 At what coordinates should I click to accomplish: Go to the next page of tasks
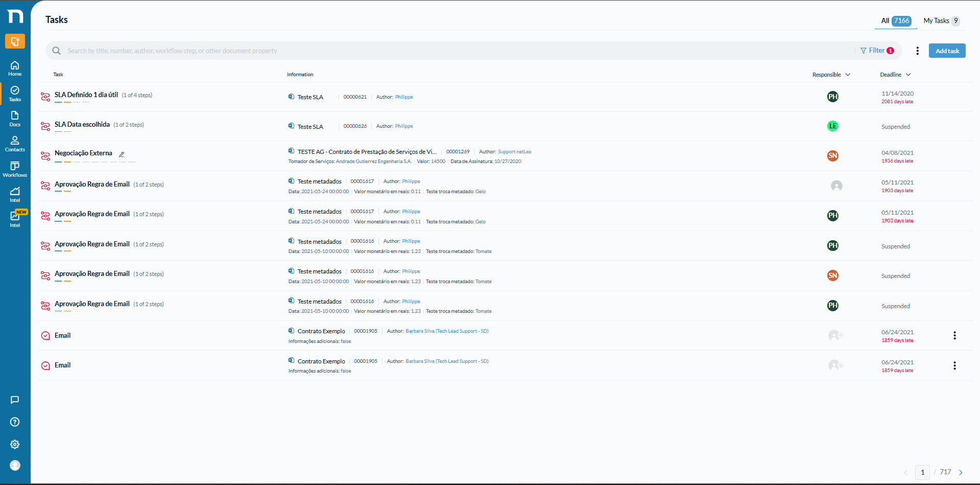tap(961, 472)
